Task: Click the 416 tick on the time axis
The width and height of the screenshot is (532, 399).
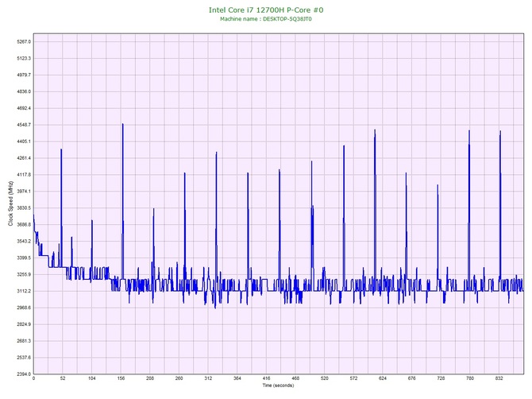Action: [266, 378]
